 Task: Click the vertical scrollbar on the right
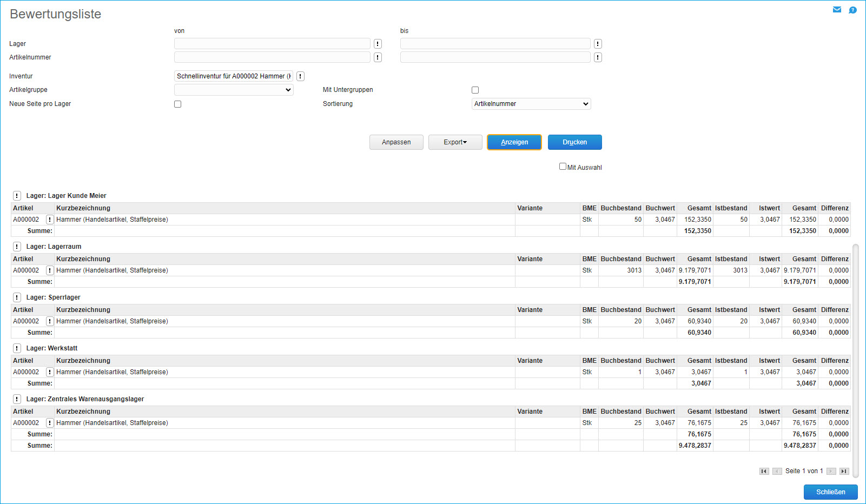pos(855,361)
